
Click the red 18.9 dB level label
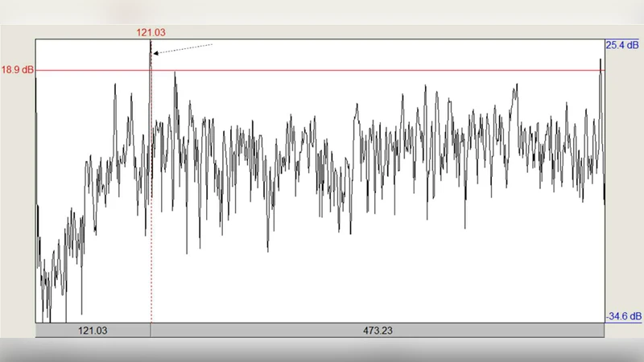tap(17, 70)
